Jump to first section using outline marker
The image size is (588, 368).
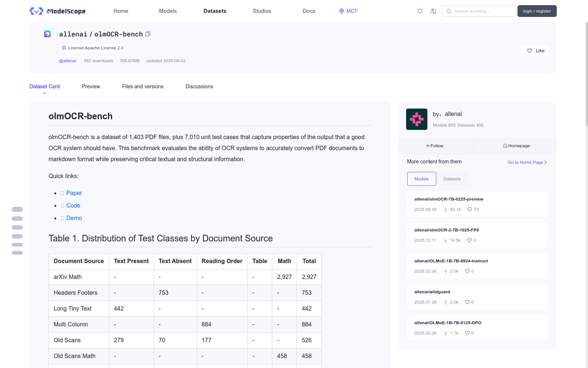17,209
